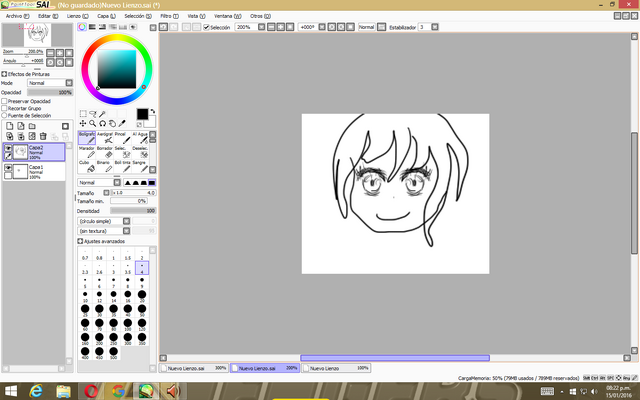Select the Selec. selection pen tool
640x400 pixels.
point(122,152)
